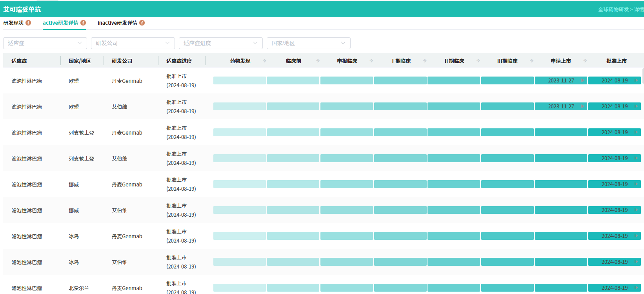This screenshot has height=294, width=644.
Task: Click the arrow icon between 药物发现 and 临床前
Action: coord(264,61)
